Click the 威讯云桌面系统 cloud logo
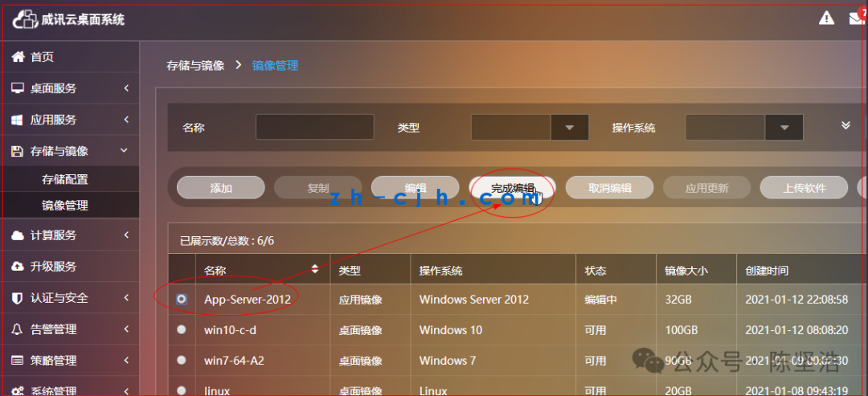This screenshot has height=396, width=868. coord(25,20)
